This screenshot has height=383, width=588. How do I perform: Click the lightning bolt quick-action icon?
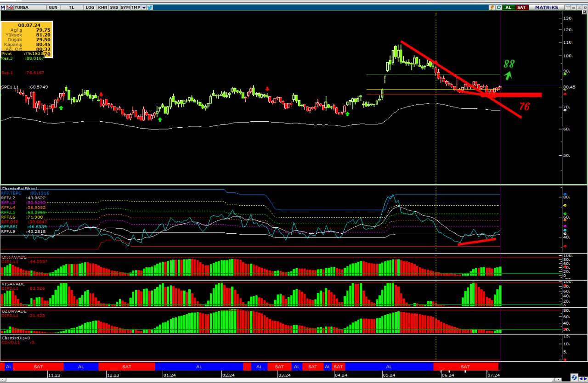[492, 7]
